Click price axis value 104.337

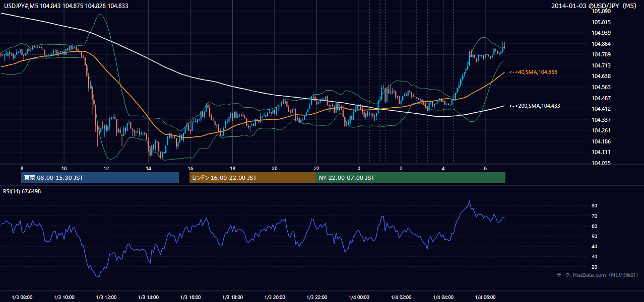click(602, 120)
